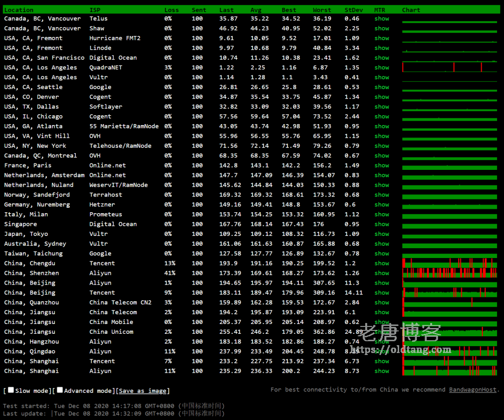Open MTR for Los Angeles QuadraNET
Viewport: 504px width, 420px height.
point(381,67)
